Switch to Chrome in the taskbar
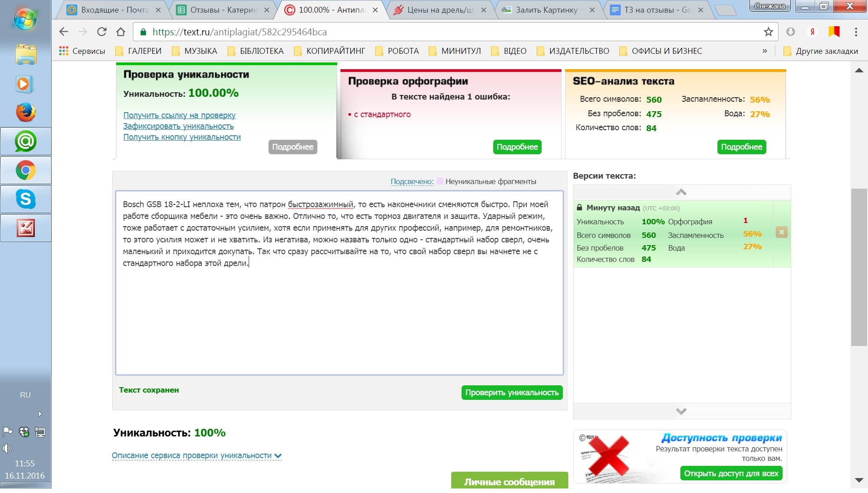868x493 pixels. click(26, 171)
